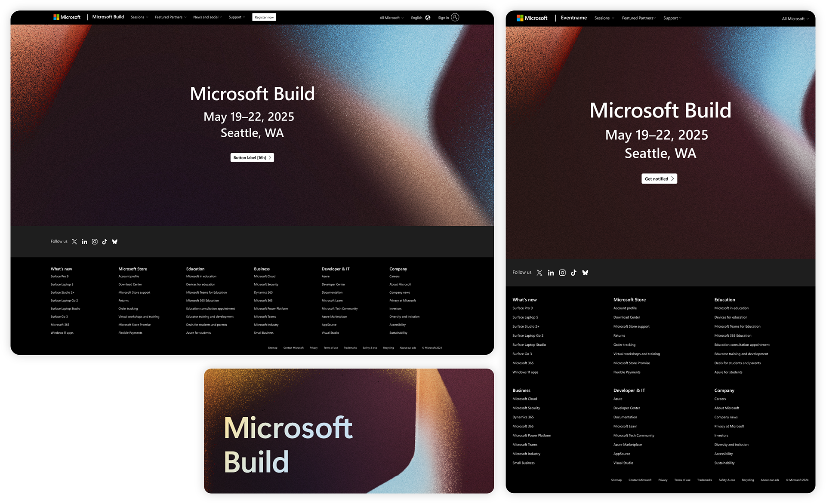Click Bluesky butterfly icon in right mockup
This screenshot has height=504, width=826.
click(x=585, y=273)
